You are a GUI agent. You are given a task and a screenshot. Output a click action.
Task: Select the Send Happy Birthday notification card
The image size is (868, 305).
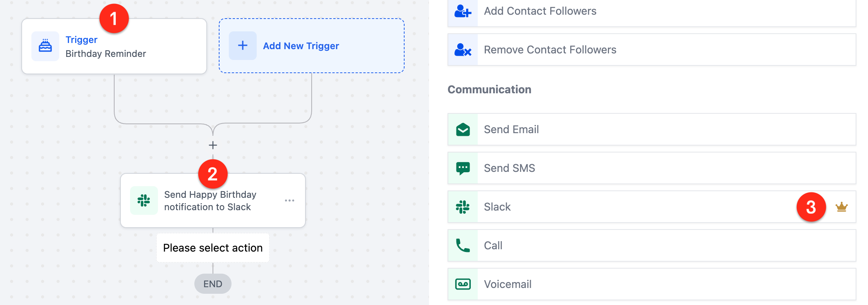point(213,200)
